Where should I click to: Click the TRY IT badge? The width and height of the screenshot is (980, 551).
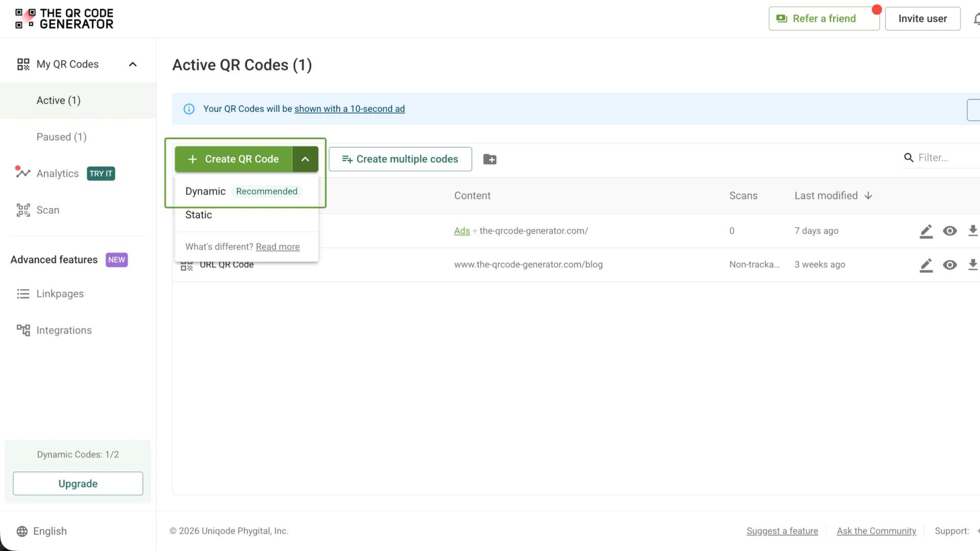tap(101, 173)
